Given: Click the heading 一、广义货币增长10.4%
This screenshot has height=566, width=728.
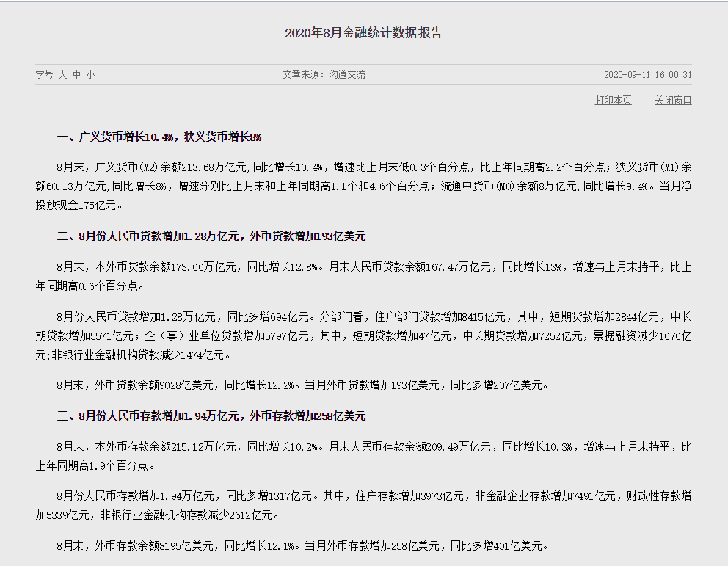Looking at the screenshot, I should 159,137.
